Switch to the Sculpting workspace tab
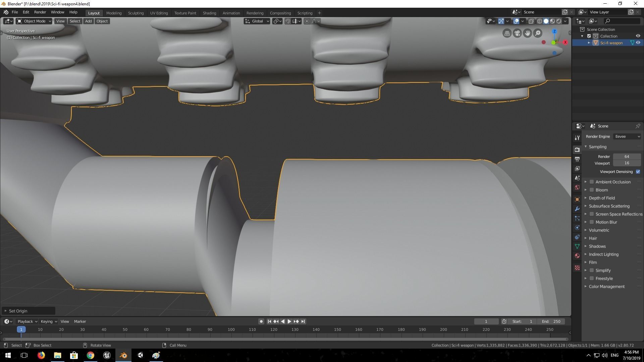Image resolution: width=644 pixels, height=362 pixels. [136, 13]
